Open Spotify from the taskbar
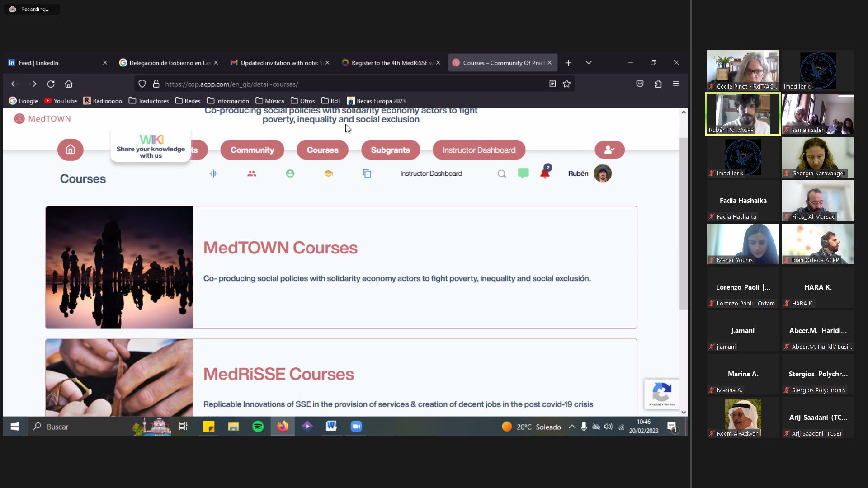This screenshot has width=868, height=488. pos(258,427)
